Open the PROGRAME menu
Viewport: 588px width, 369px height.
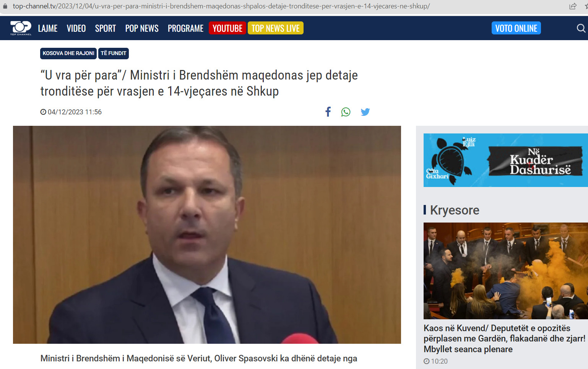coord(185,28)
